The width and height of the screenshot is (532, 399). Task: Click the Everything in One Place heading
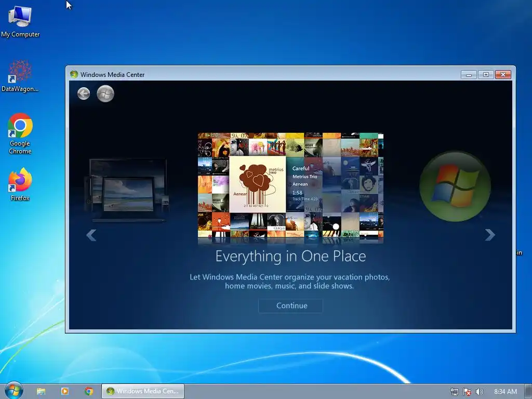click(x=291, y=257)
